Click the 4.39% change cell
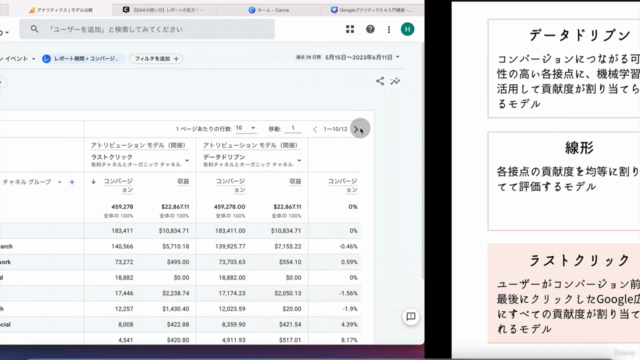 [x=349, y=324]
